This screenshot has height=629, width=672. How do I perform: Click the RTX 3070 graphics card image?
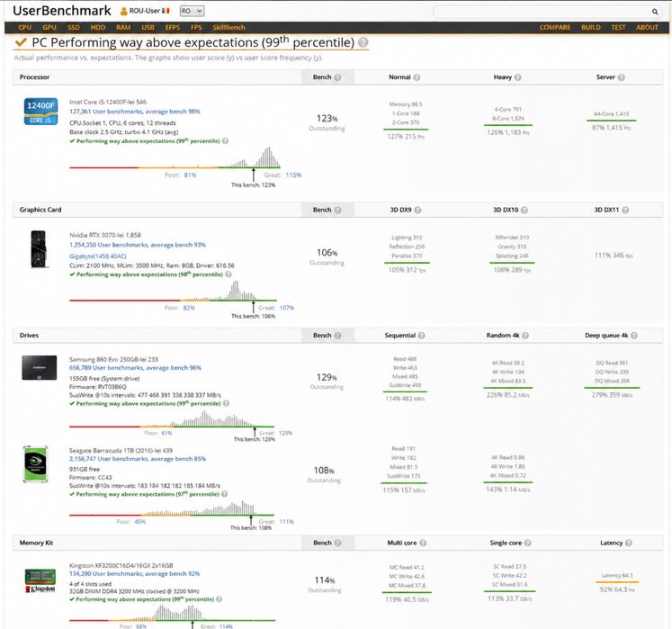click(39, 249)
